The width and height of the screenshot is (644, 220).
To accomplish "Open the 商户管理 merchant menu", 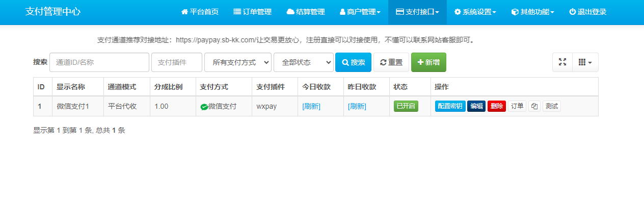I will [x=360, y=12].
